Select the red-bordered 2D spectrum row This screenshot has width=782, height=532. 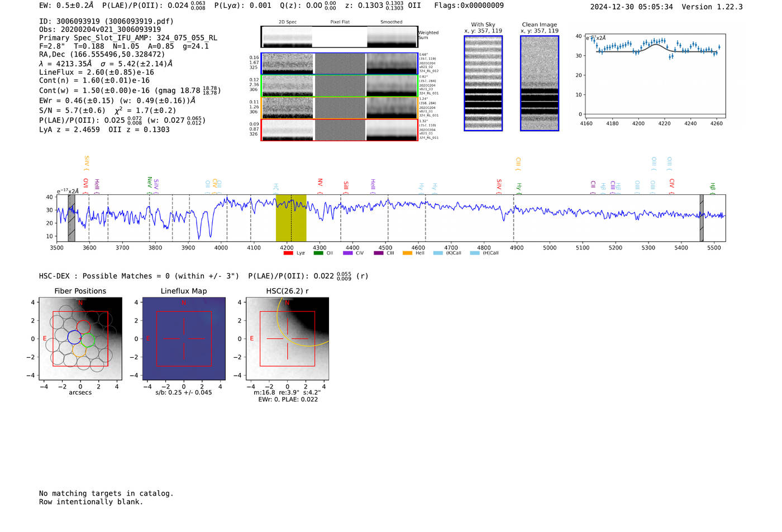(x=340, y=130)
